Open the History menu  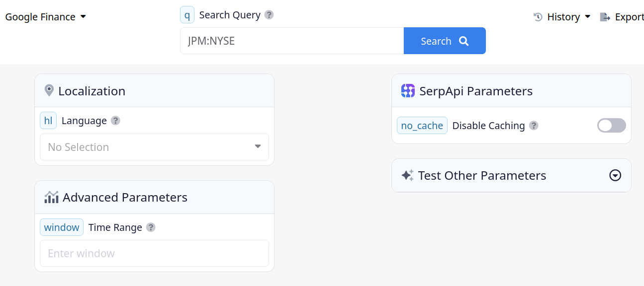click(562, 17)
